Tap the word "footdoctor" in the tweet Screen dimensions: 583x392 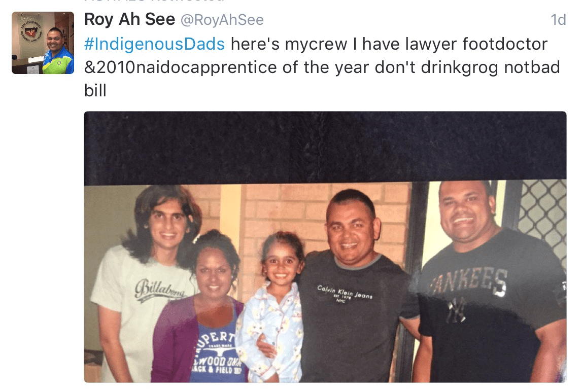tap(505, 44)
